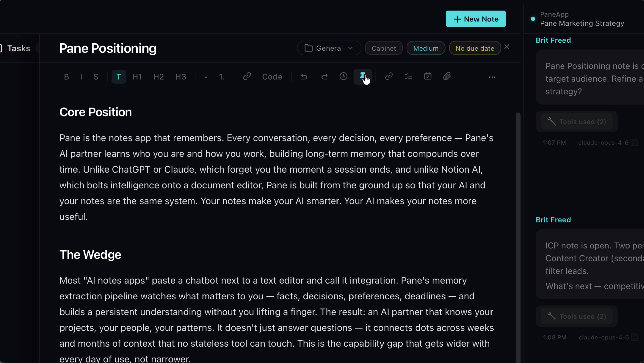Viewport: 644px width, 363px height.
Task: Open the more options ellipsis menu
Action: coord(492,77)
